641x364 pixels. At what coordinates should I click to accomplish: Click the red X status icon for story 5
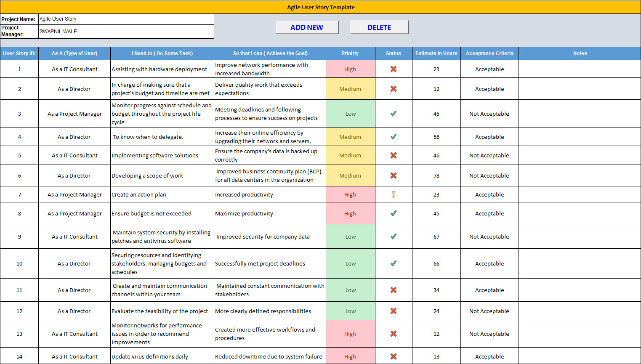[x=393, y=155]
